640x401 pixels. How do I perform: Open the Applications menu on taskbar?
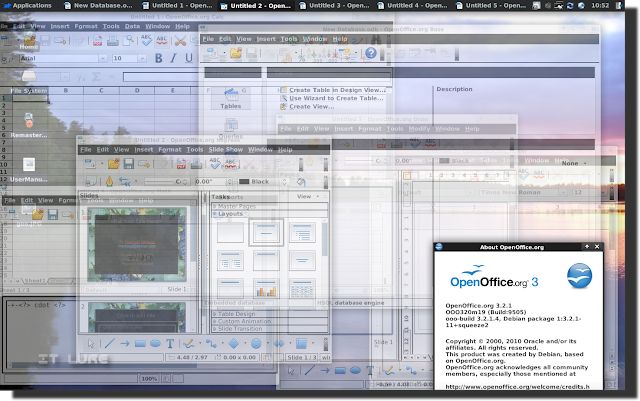click(x=27, y=5)
